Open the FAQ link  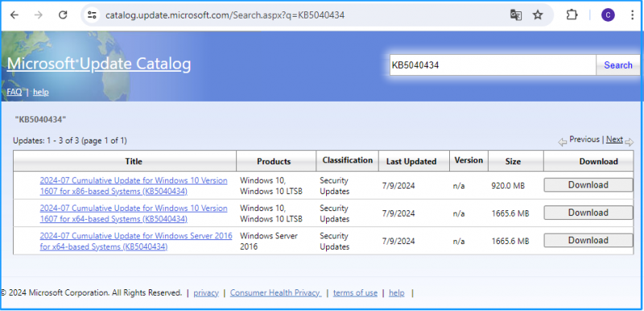[14, 92]
